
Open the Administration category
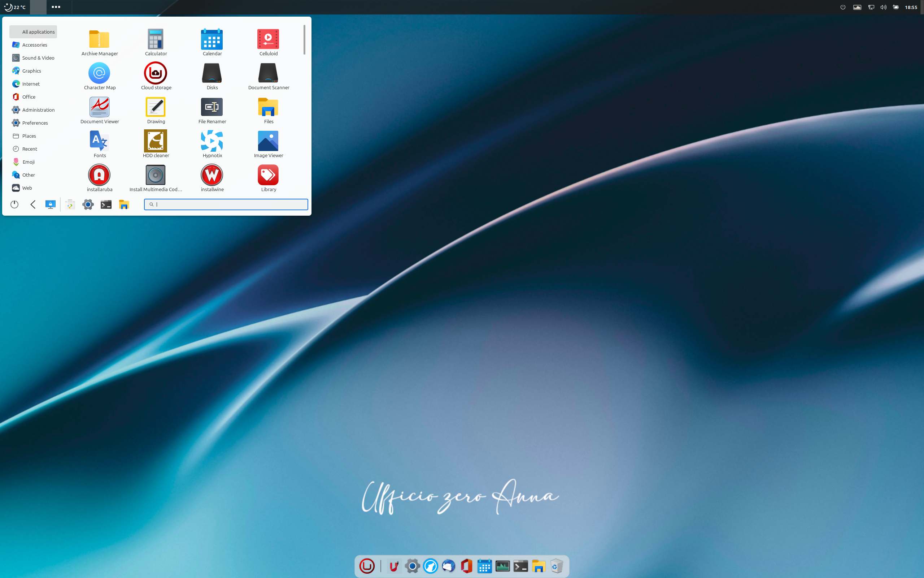point(33,110)
